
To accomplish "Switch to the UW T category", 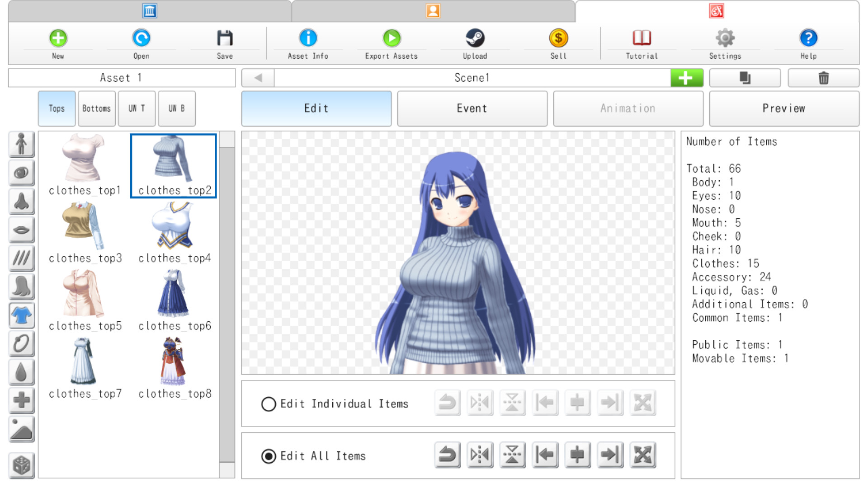I will (137, 108).
